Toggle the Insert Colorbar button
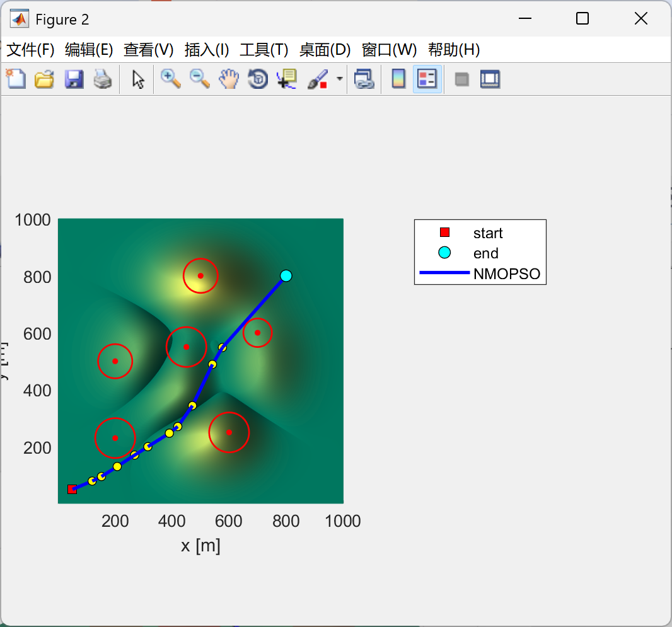The image size is (672, 627). click(x=398, y=79)
